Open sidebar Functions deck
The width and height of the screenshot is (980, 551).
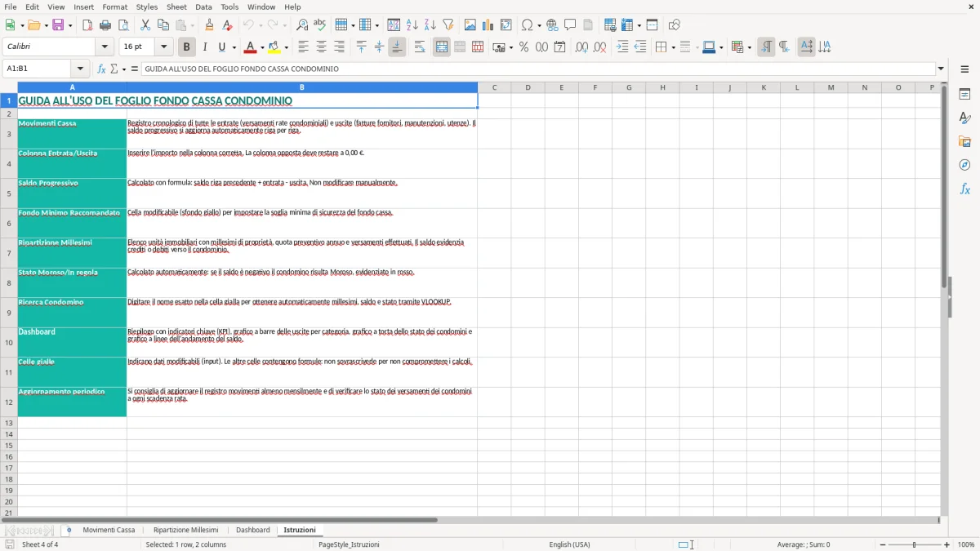click(964, 189)
